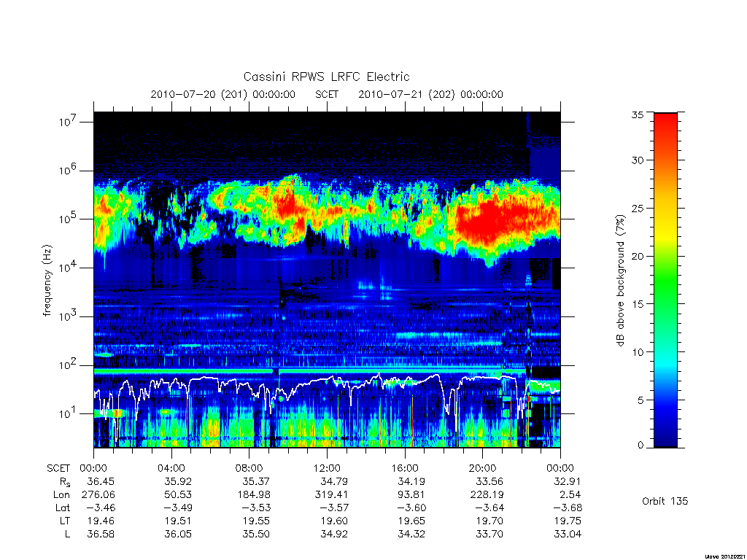
Task: Click the end date 2010-07-21 (202) label
Action: click(x=406, y=94)
